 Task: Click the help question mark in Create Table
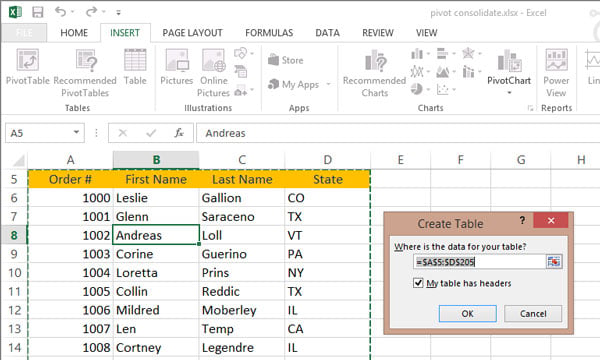(x=522, y=220)
